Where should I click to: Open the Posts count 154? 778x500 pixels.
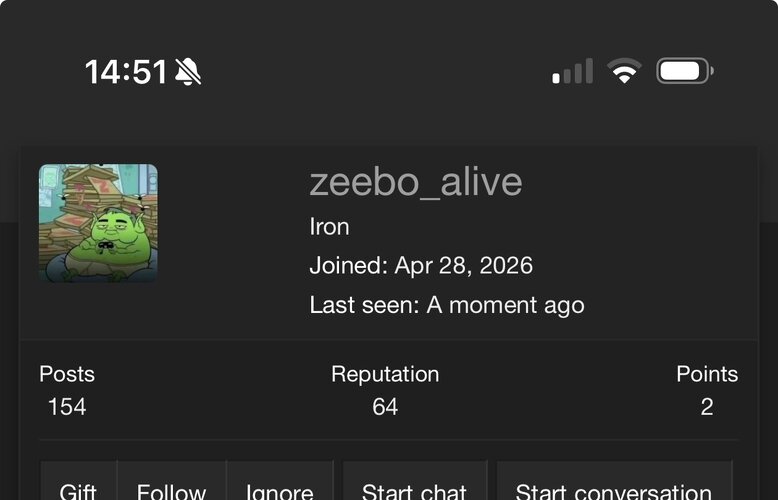67,407
